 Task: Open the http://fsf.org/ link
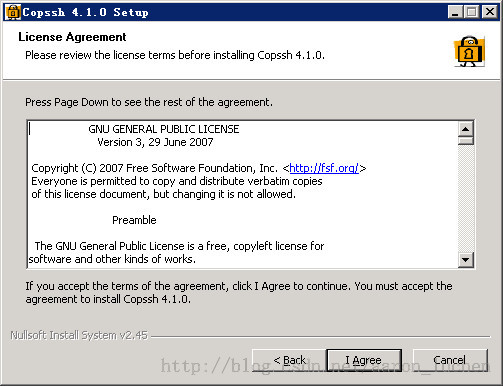(x=324, y=168)
